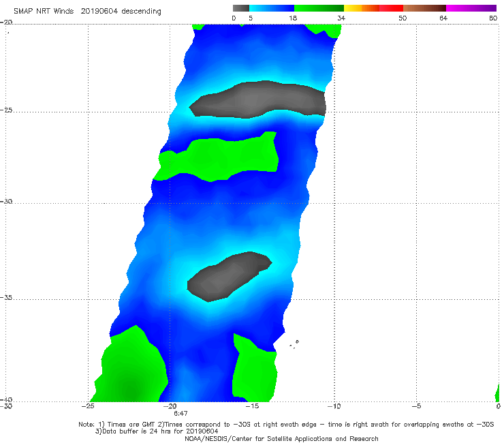Click the longitude label '-20' on bottom axis

[170, 406]
